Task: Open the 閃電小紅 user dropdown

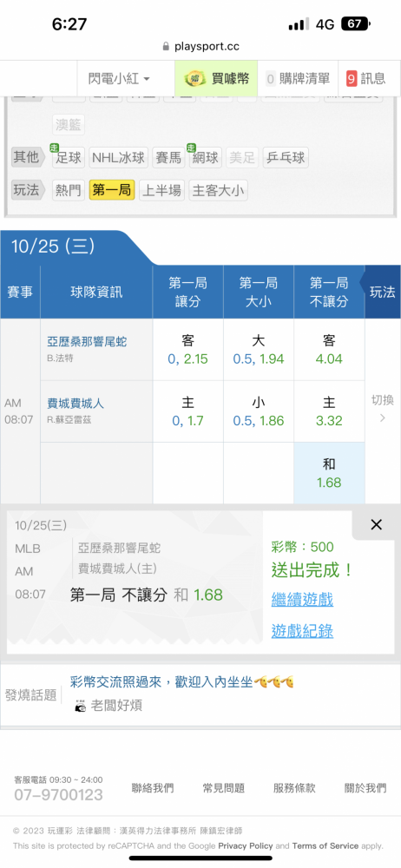Action: [x=119, y=79]
